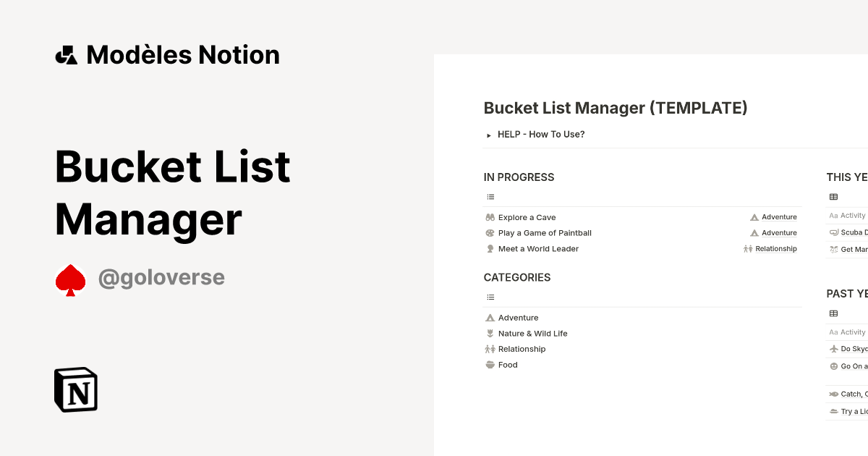Click the couple icon next to Relationship category

coord(490,349)
